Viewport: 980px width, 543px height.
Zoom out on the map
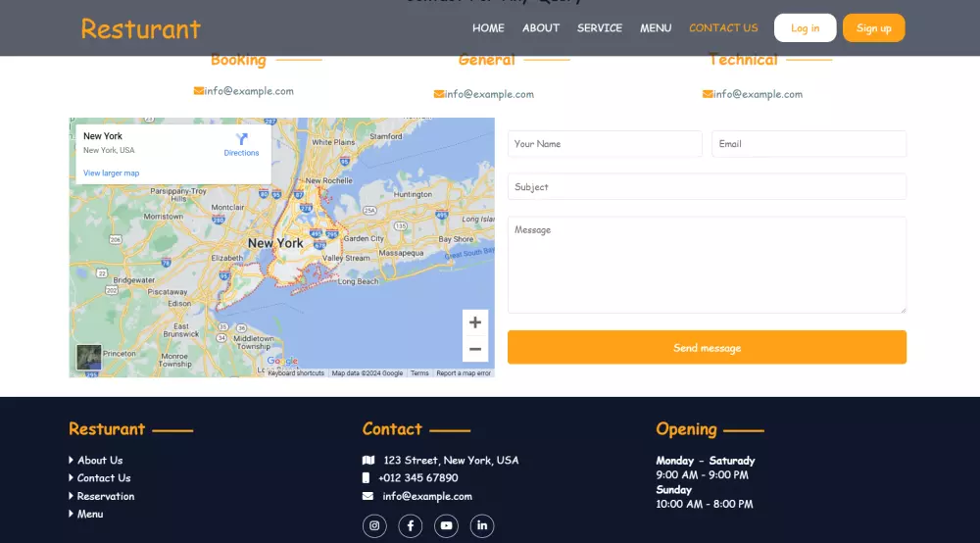[475, 349]
